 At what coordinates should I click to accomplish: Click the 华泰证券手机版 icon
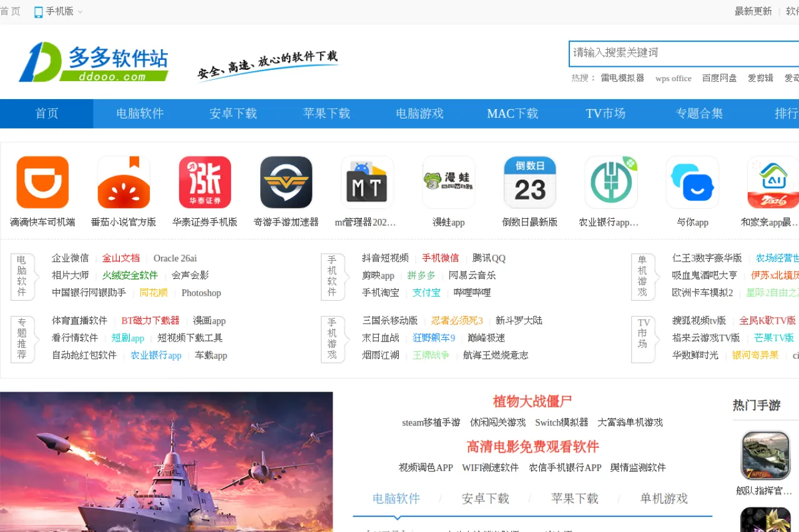point(204,182)
